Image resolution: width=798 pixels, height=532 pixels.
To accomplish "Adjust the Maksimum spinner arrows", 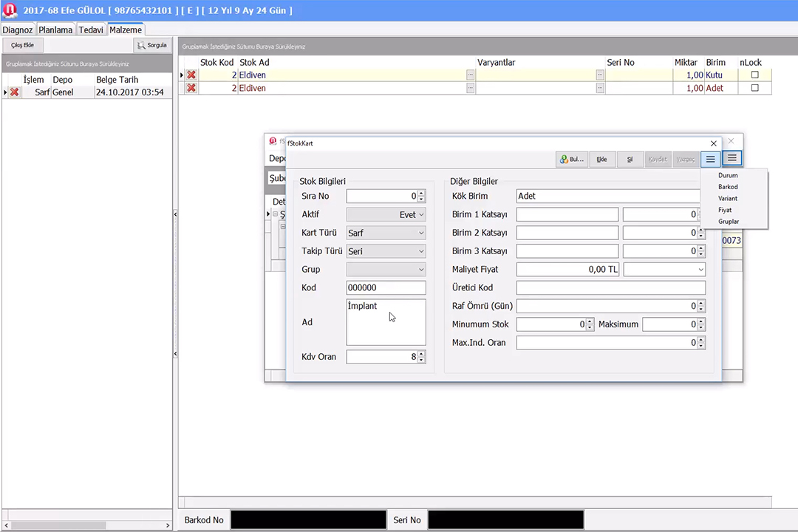I will (700, 324).
